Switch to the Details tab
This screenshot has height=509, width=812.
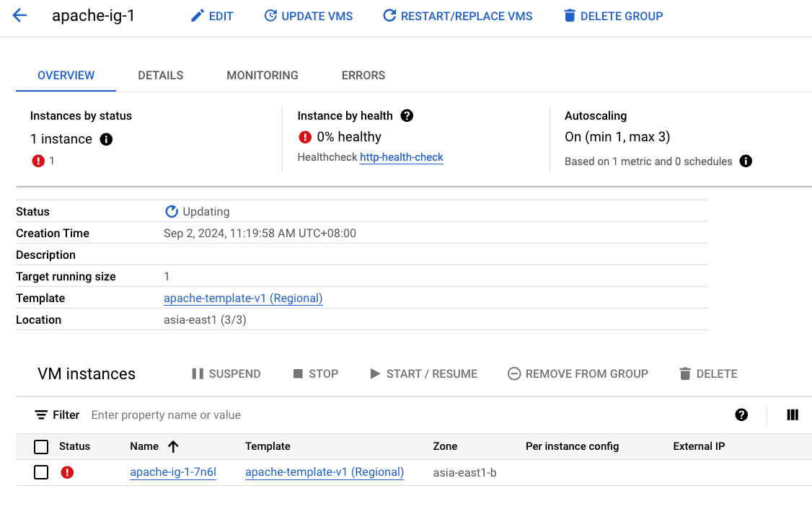[160, 75]
